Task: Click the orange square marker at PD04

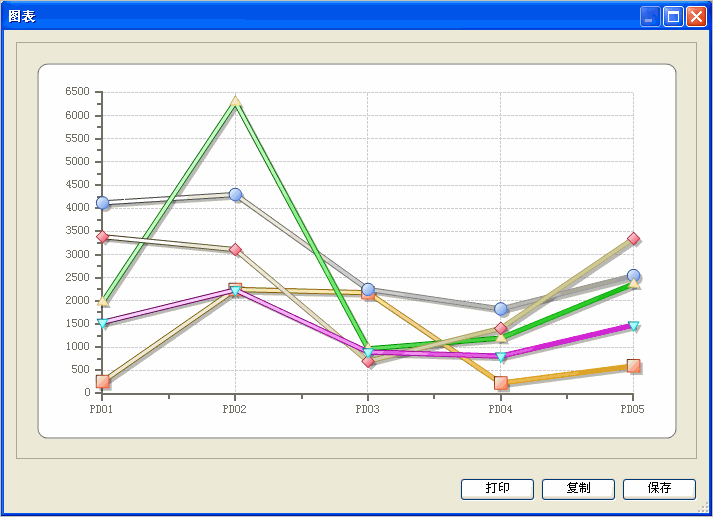Action: click(501, 383)
